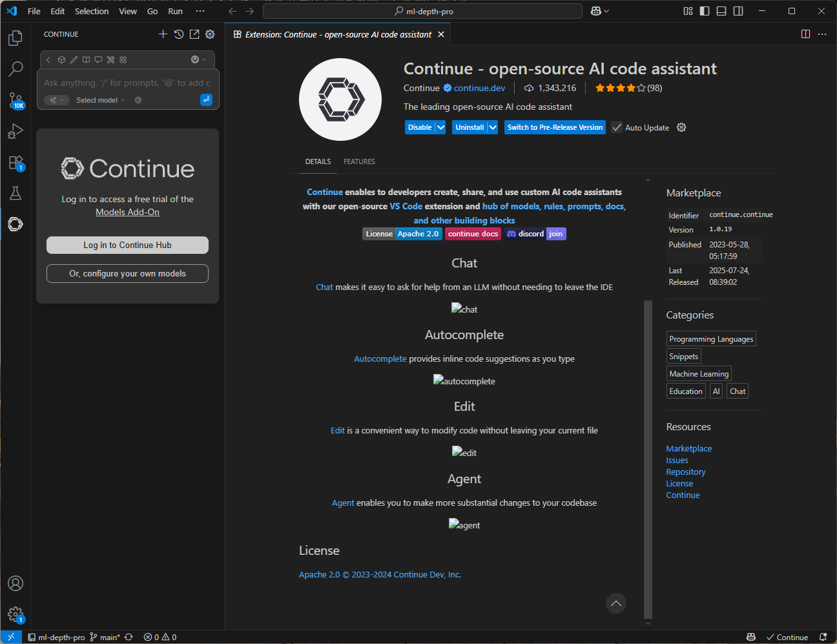Start a new Continue session with plus icon
837x644 pixels.
point(163,34)
